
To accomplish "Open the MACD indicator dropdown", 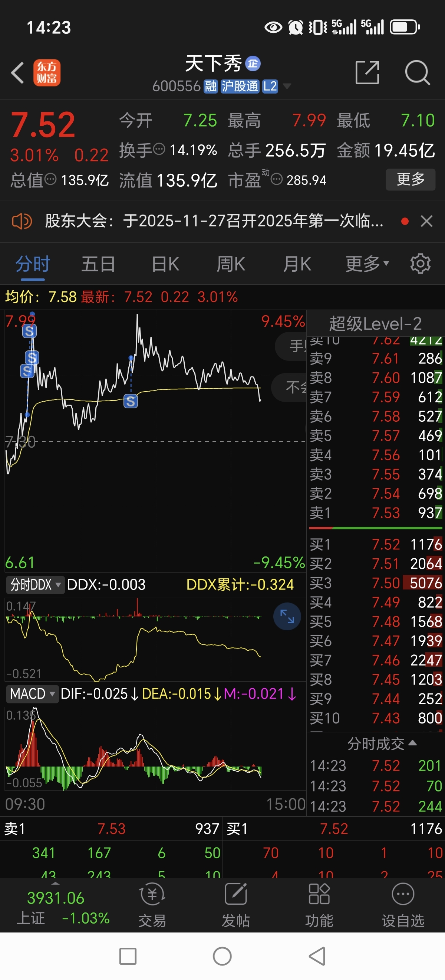I will tap(32, 693).
